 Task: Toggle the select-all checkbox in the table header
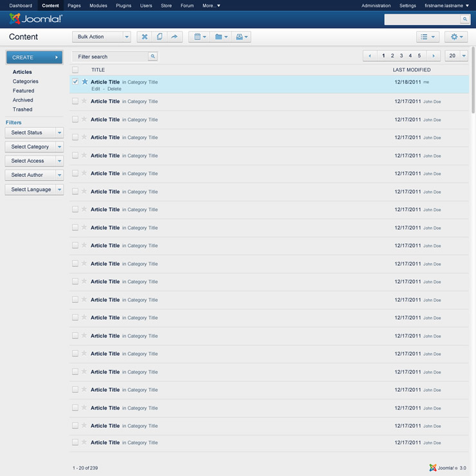pos(75,70)
